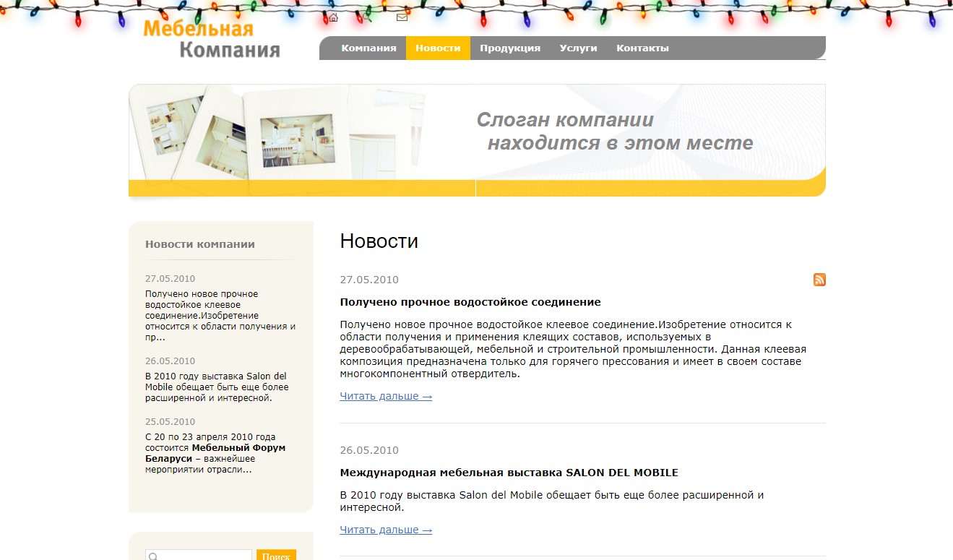
Task: Open sidebar news about Salon del Mobile
Action: click(x=216, y=387)
